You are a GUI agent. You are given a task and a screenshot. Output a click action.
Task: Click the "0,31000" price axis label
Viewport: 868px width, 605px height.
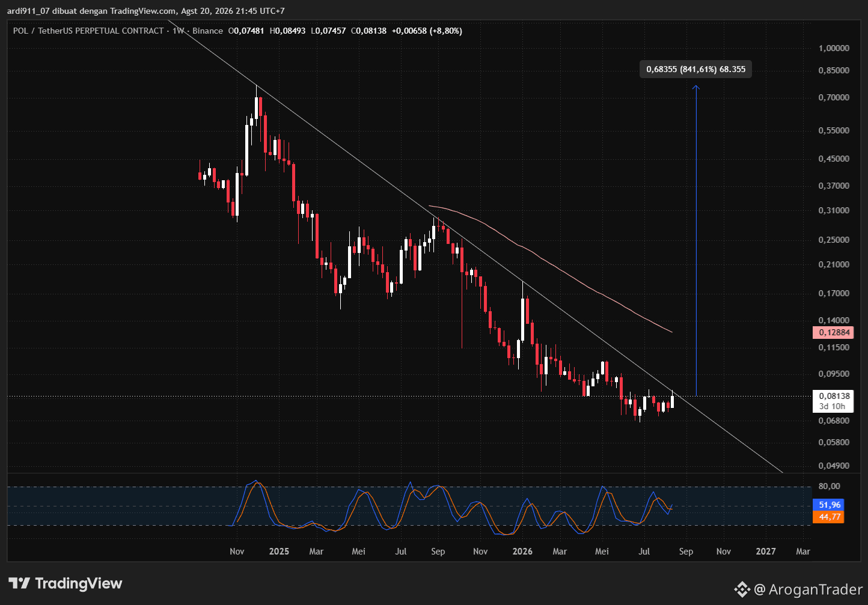point(834,211)
